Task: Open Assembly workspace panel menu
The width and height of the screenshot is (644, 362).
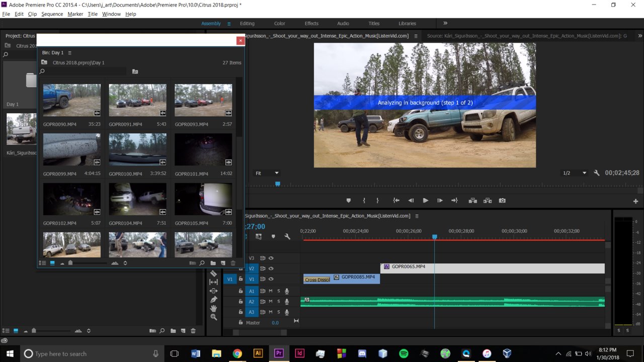Action: (229, 24)
